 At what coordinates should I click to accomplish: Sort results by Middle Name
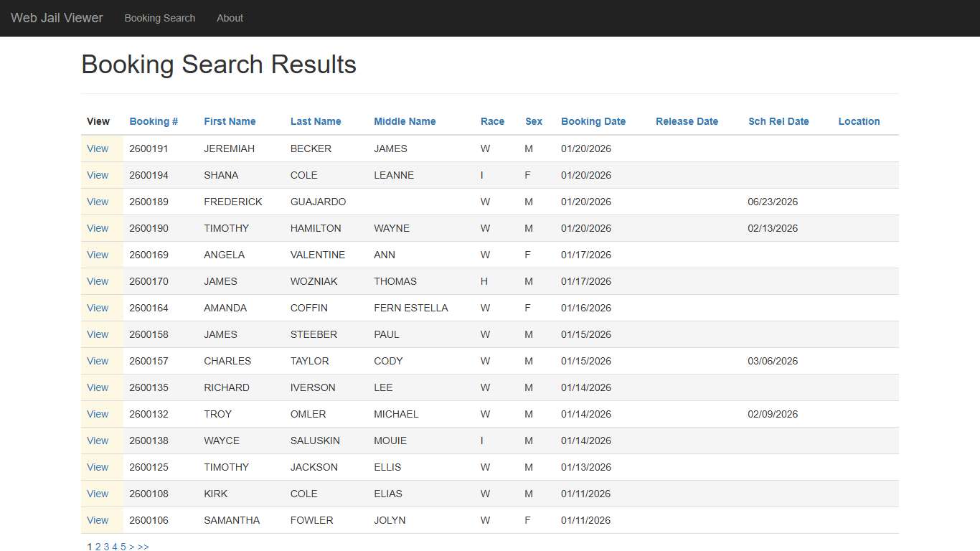[404, 121]
